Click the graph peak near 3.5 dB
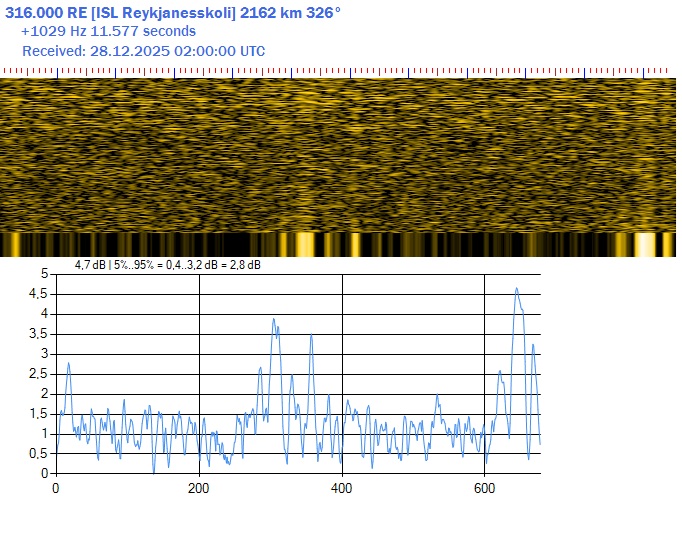 311,336
